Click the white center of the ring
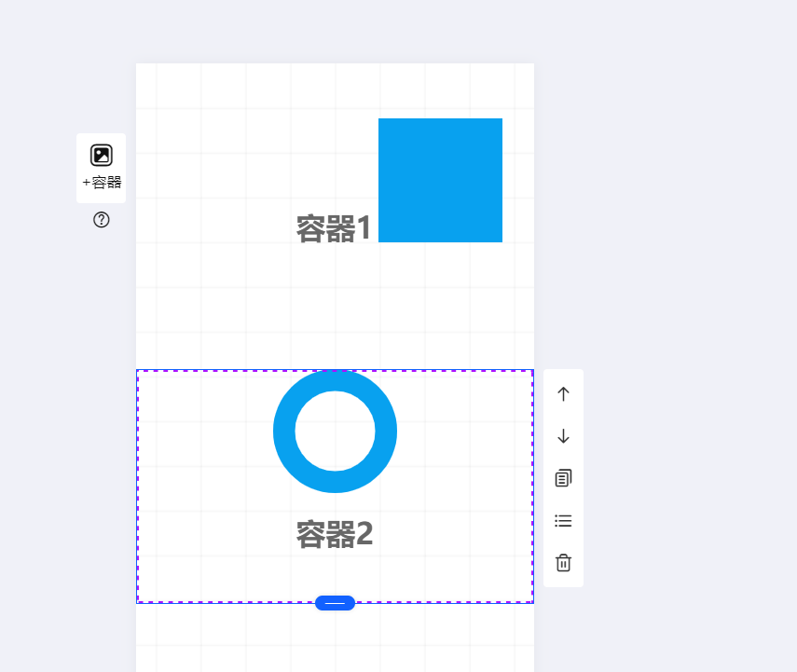Viewport: 797px width, 672px height. (x=335, y=431)
